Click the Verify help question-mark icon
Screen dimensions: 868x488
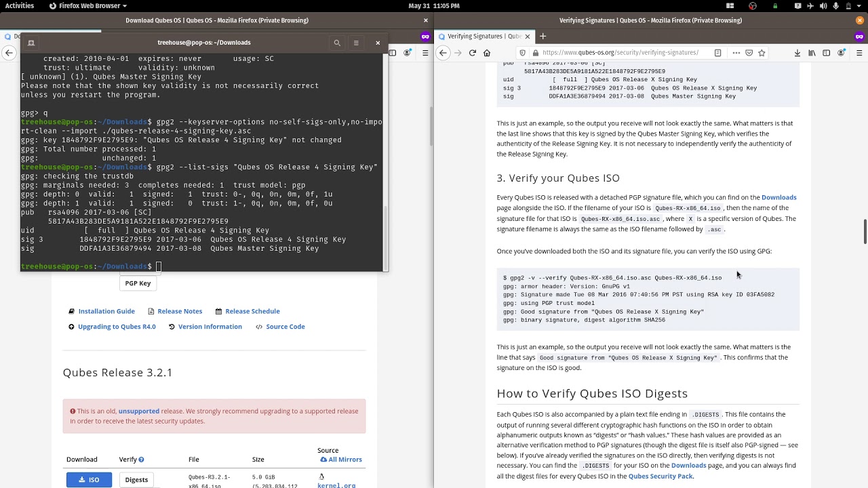(x=141, y=460)
